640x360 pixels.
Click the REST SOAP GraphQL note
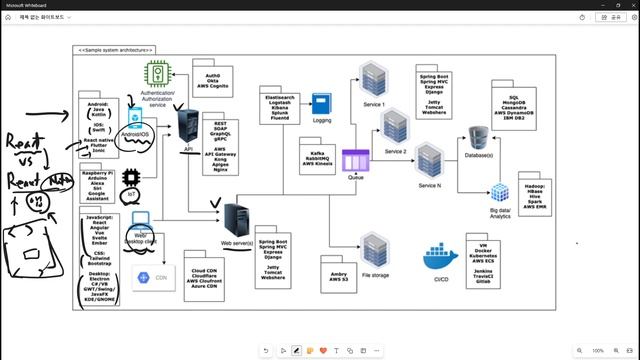click(220, 144)
